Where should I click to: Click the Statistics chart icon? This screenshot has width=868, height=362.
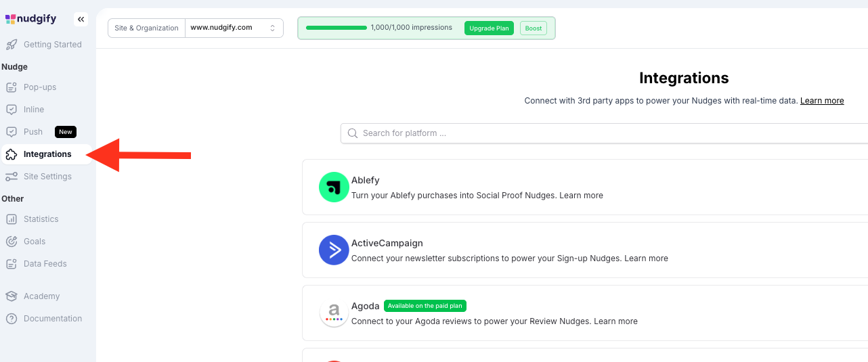[x=12, y=219]
